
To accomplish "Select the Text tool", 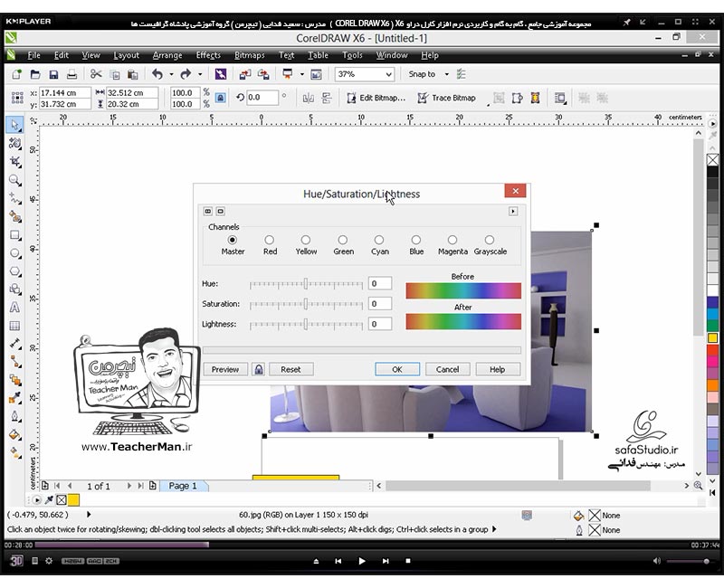I will (x=14, y=308).
